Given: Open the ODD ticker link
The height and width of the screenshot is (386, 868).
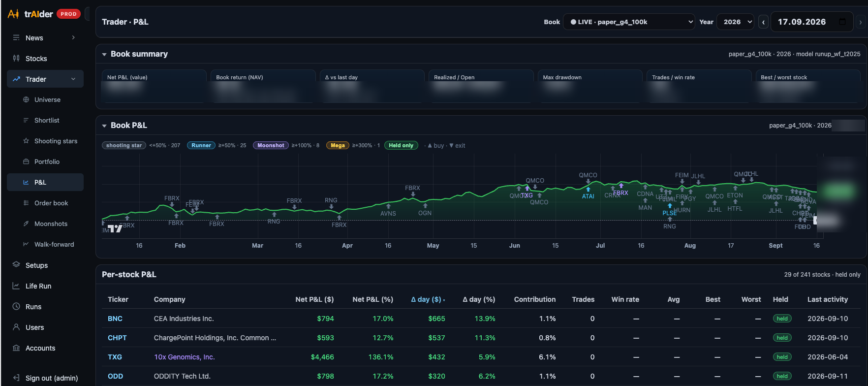Looking at the screenshot, I should (115, 376).
